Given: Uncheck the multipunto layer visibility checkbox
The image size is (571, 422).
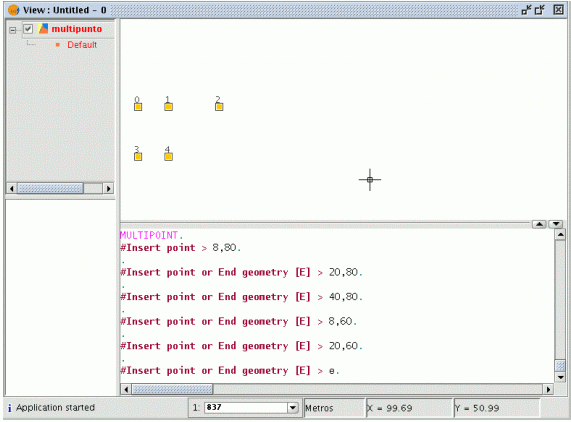Looking at the screenshot, I should 28,29.
